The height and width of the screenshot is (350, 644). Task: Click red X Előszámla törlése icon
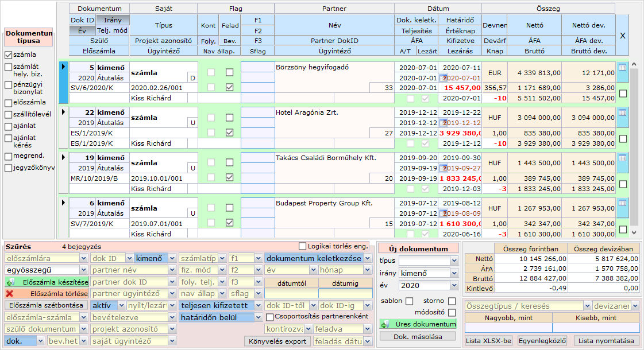10,294
